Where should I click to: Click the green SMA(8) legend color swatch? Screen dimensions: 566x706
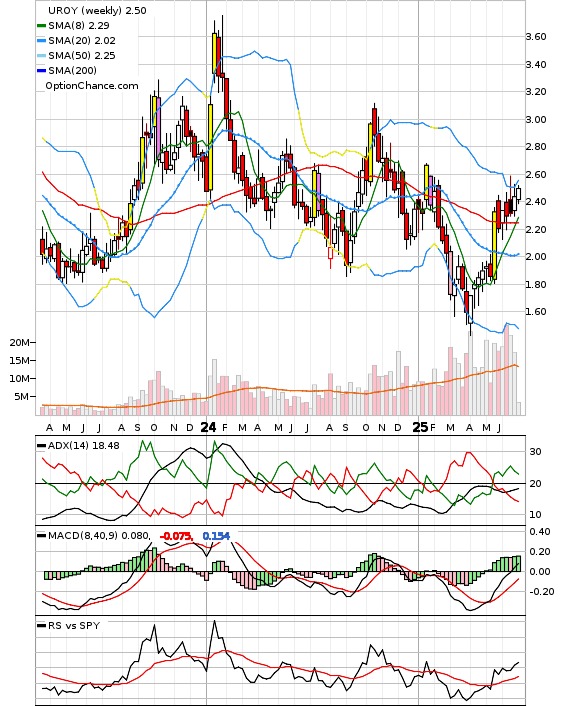click(41, 26)
